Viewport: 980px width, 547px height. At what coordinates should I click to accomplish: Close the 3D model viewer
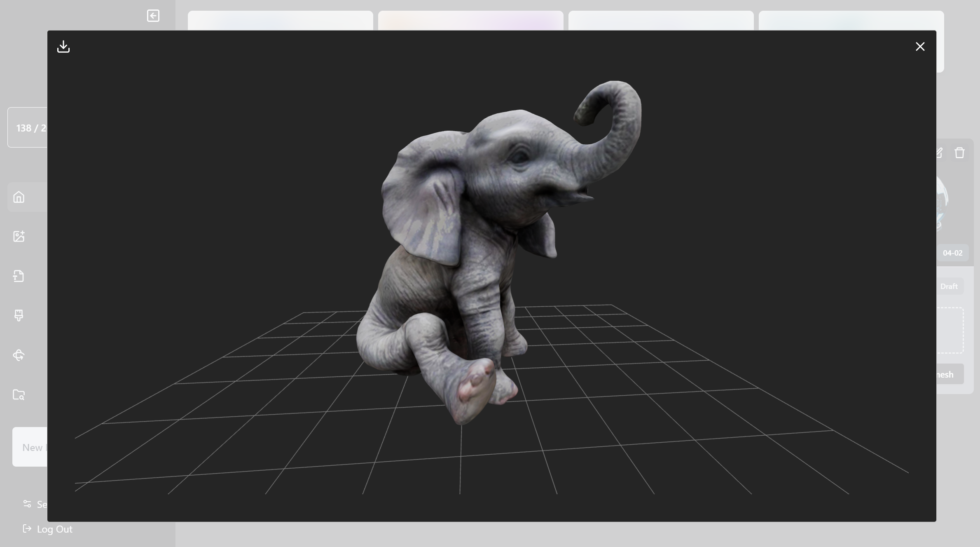920,47
